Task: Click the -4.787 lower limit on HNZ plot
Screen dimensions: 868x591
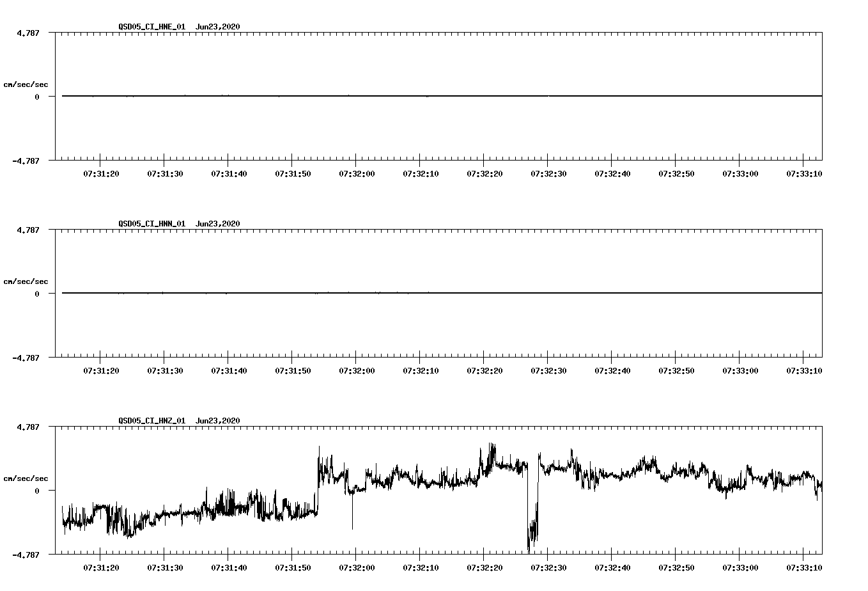Action: pos(26,555)
